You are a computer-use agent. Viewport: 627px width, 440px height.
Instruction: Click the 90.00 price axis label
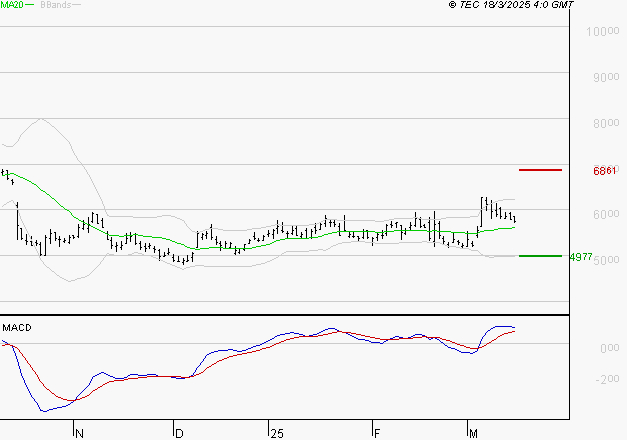coord(606,77)
